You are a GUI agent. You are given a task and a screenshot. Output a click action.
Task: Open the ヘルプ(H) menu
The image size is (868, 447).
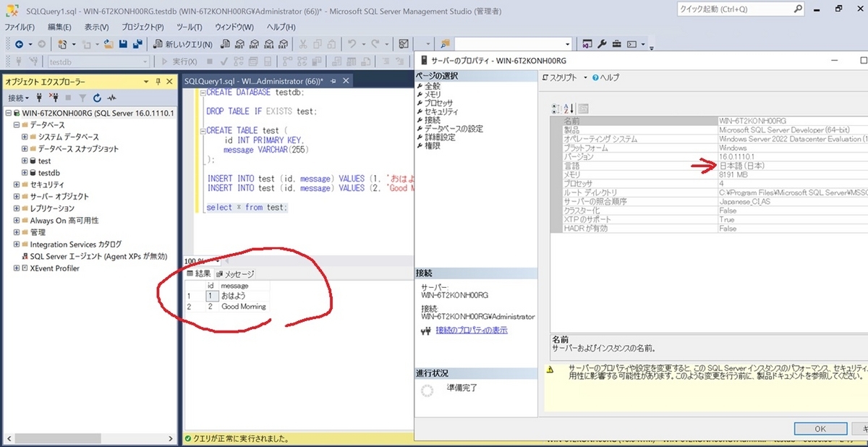click(281, 27)
